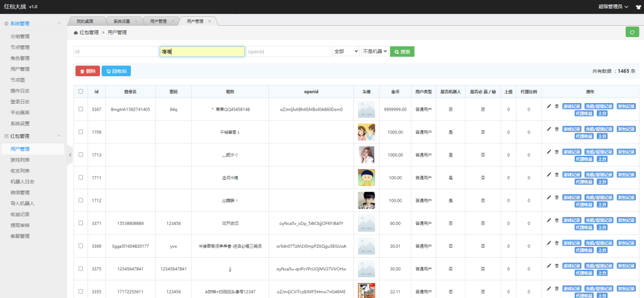
Task: Open the 全部 user type dropdown
Action: 347,52
